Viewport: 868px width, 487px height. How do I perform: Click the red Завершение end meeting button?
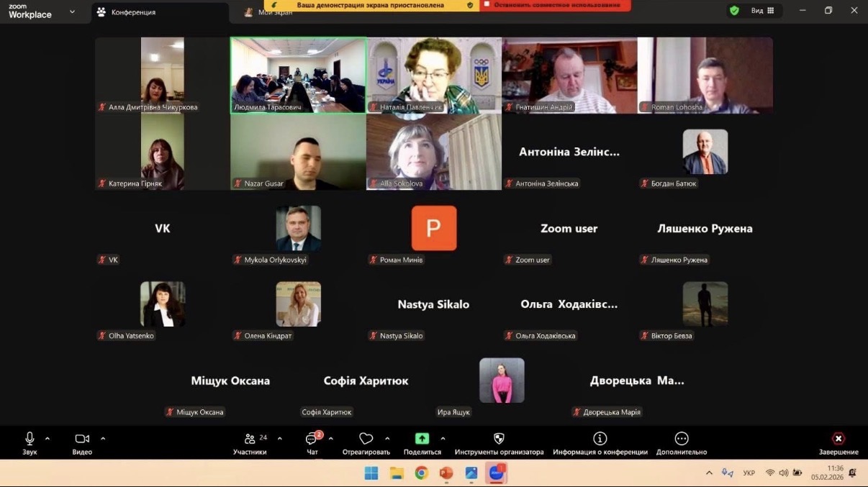(838, 439)
